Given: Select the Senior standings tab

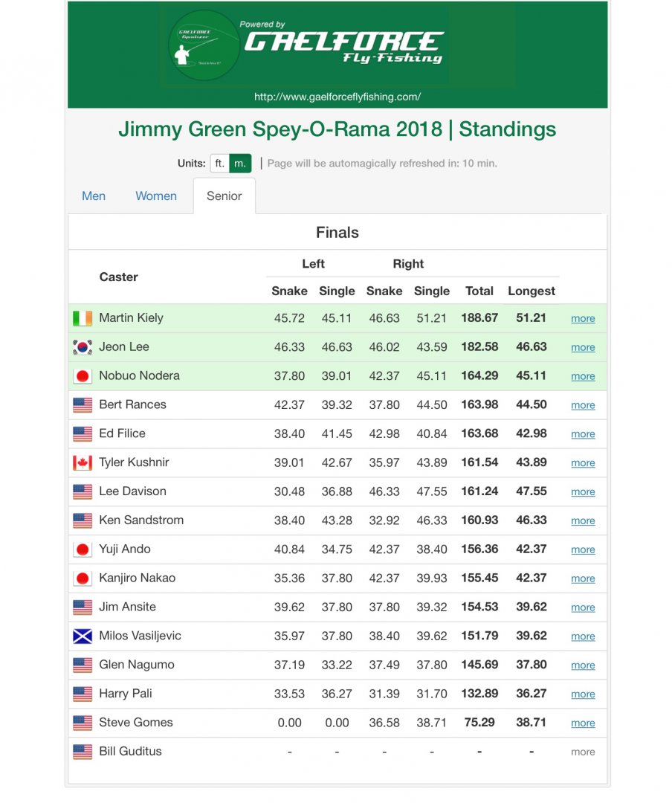Looking at the screenshot, I should tap(224, 196).
